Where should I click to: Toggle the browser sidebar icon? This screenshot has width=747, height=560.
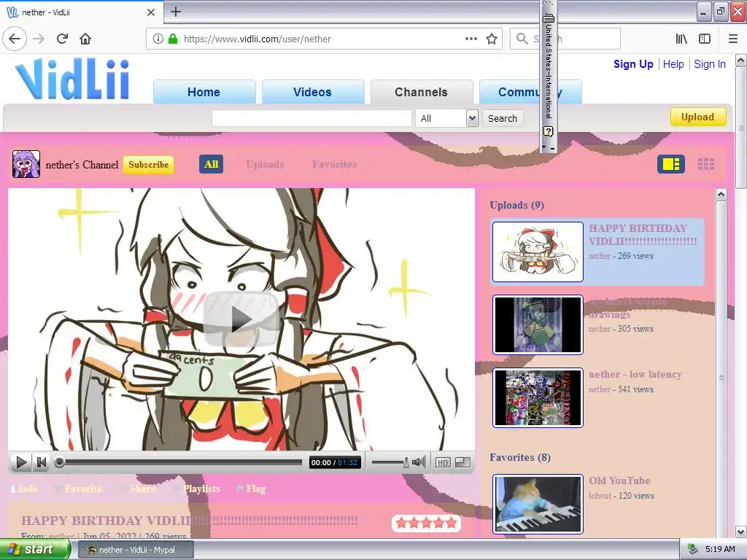click(705, 39)
